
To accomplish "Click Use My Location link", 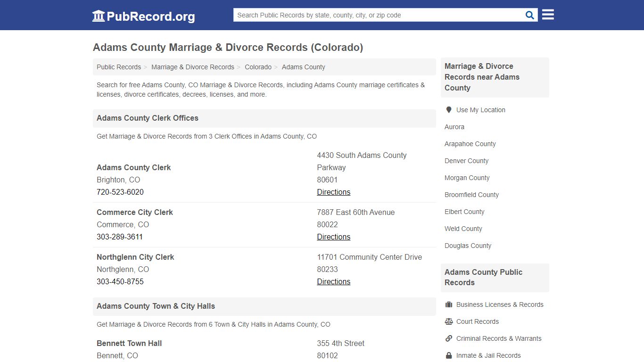I will click(481, 110).
